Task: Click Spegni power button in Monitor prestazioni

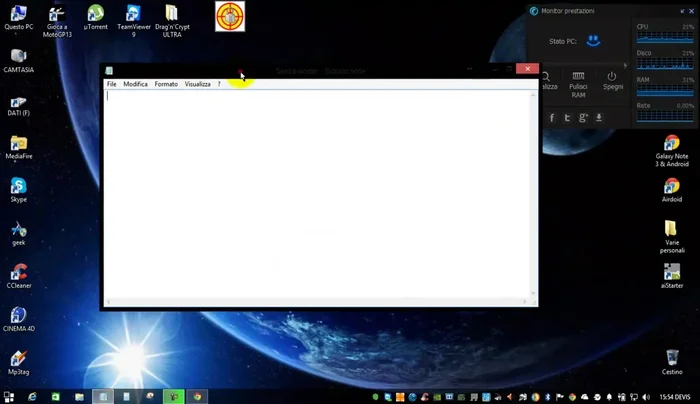Action: coord(612,81)
